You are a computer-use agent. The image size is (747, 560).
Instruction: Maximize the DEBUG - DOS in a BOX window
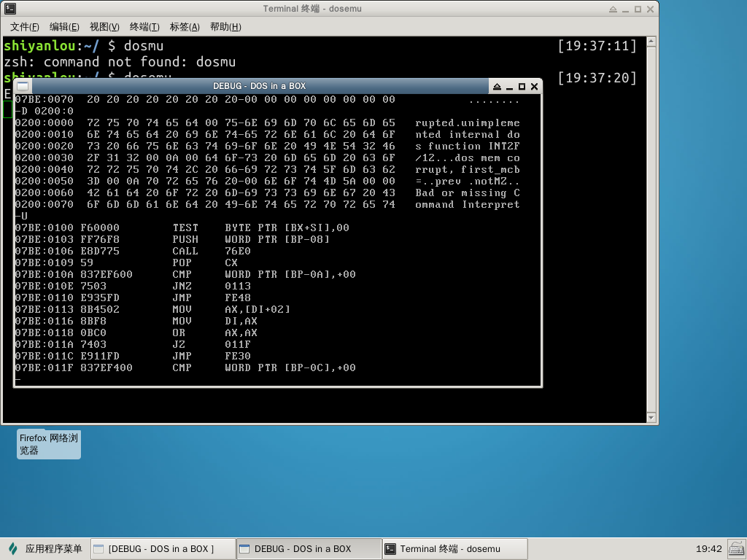522,86
